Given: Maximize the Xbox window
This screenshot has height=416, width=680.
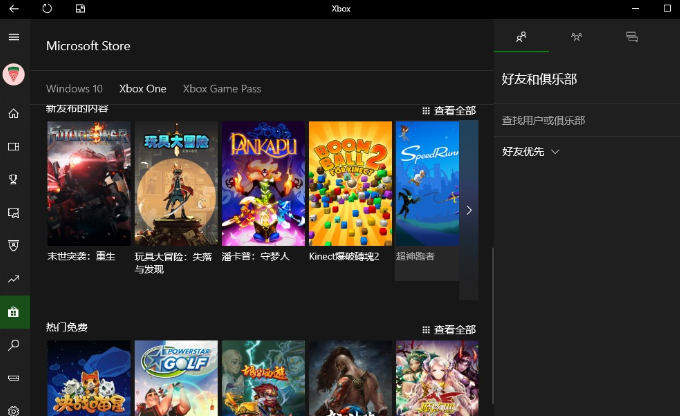Looking at the screenshot, I should pos(667,8).
